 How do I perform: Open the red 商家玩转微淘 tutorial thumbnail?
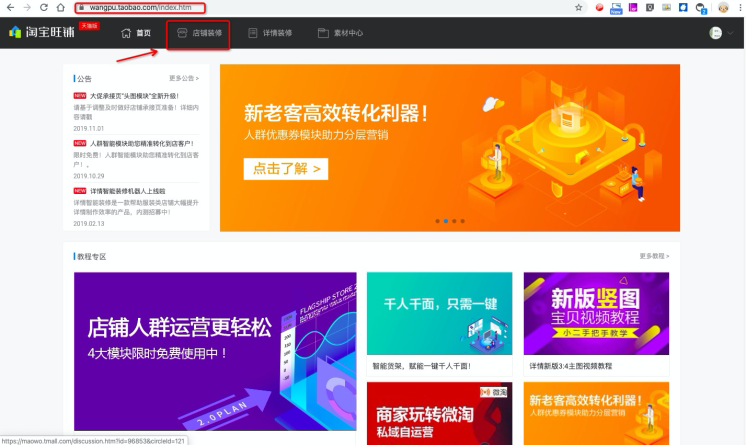point(440,413)
